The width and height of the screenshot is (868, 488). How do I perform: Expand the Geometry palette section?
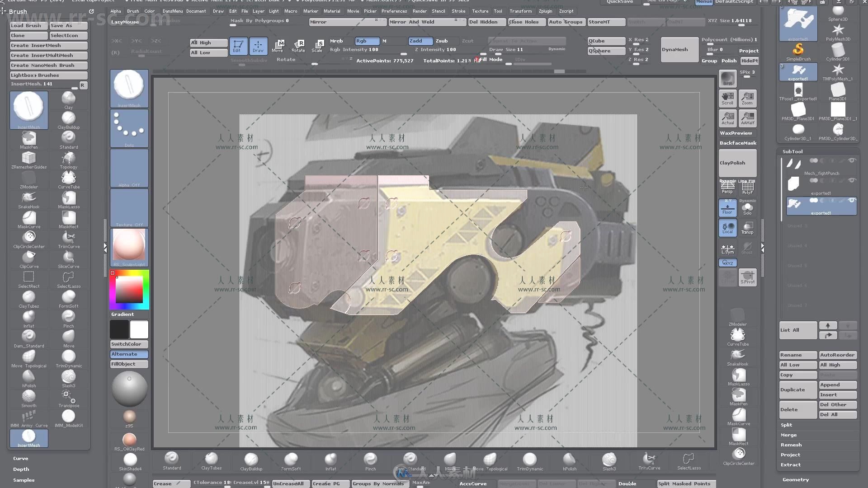click(x=796, y=479)
